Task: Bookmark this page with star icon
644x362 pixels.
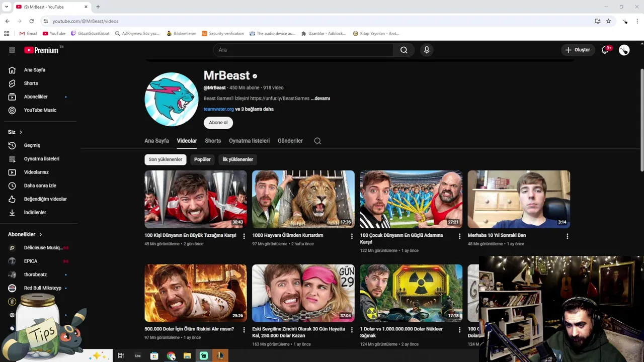Action: coord(608,21)
